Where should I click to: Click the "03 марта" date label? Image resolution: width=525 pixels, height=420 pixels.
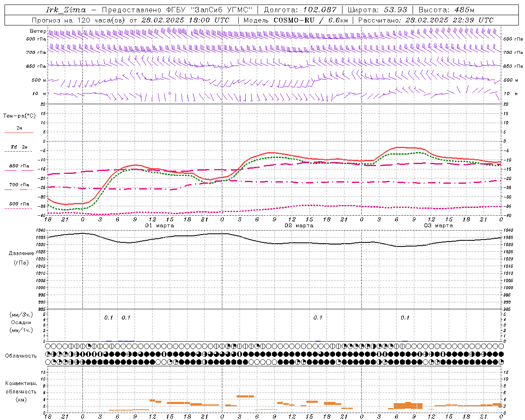[438, 226]
